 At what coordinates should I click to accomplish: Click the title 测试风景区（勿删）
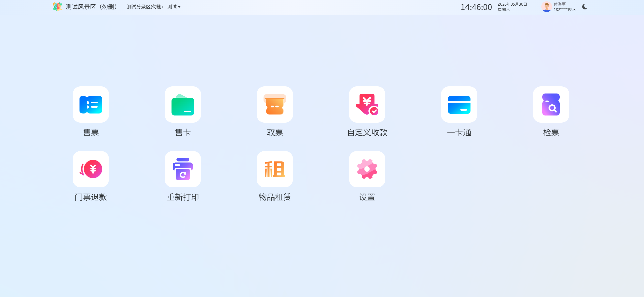tap(91, 7)
